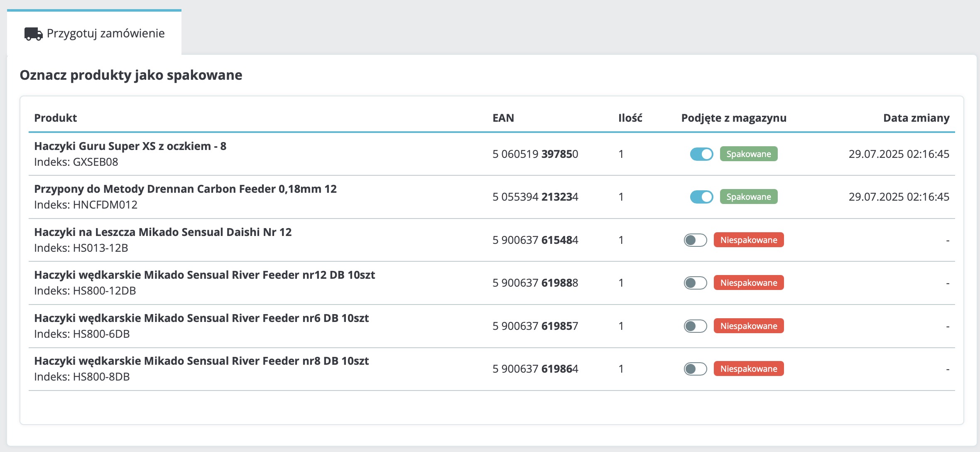The height and width of the screenshot is (452, 980).
Task: Select product name Haczyki Guru Super XS z oczkiem - 8
Action: (130, 146)
